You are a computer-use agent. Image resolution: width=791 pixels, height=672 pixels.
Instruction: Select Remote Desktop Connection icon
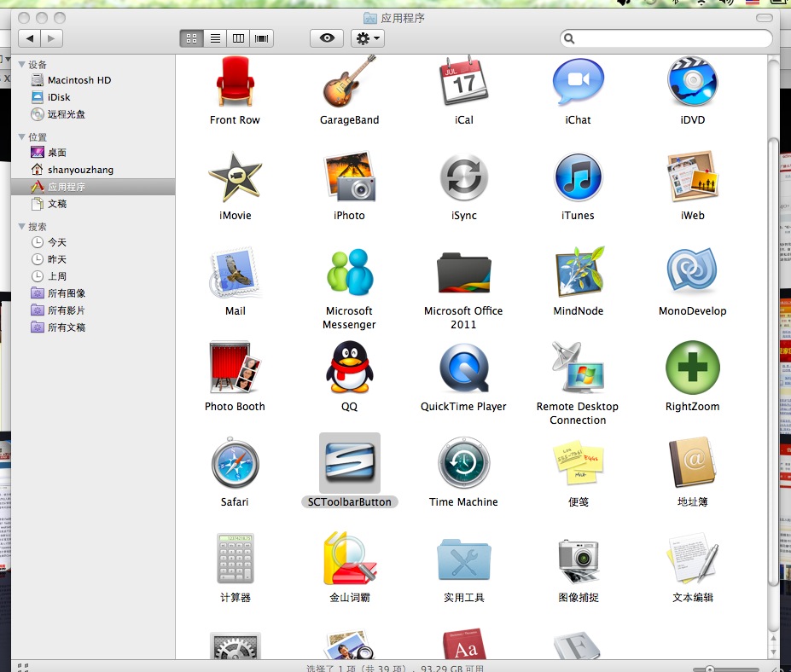[x=579, y=368]
